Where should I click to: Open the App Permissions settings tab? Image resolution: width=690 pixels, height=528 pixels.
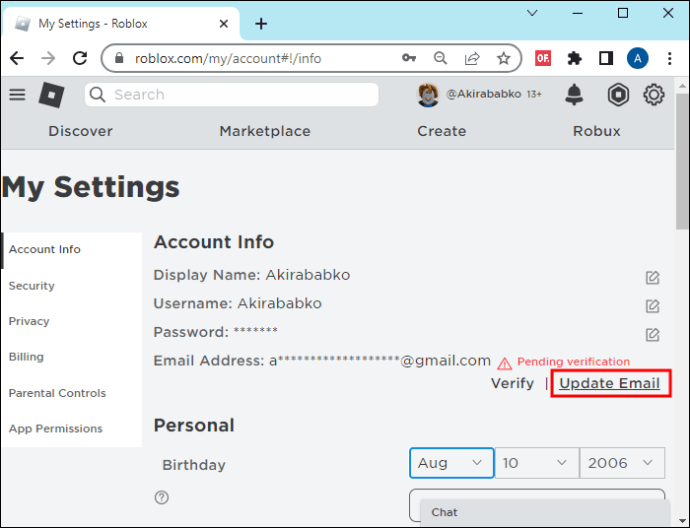point(72,429)
